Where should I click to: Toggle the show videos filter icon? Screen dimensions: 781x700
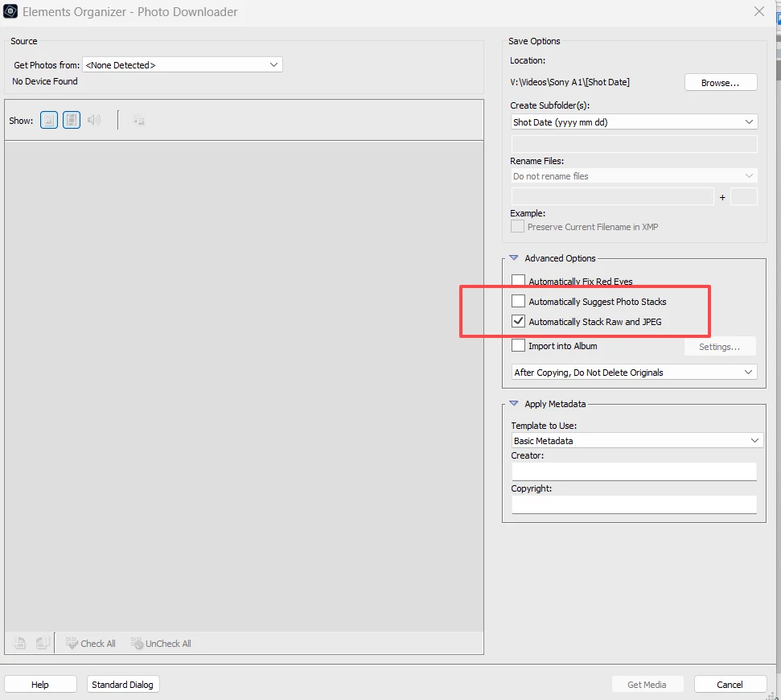(x=72, y=120)
